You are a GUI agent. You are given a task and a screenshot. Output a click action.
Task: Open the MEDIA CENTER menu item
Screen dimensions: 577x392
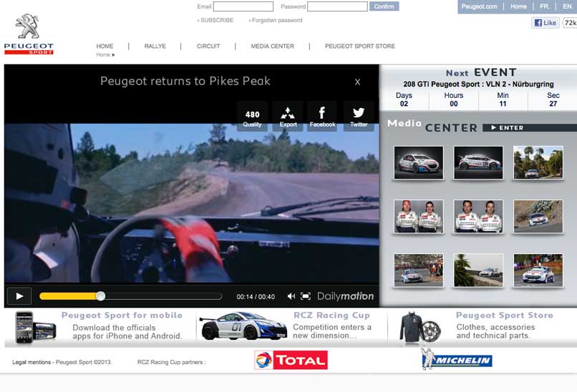(x=272, y=46)
